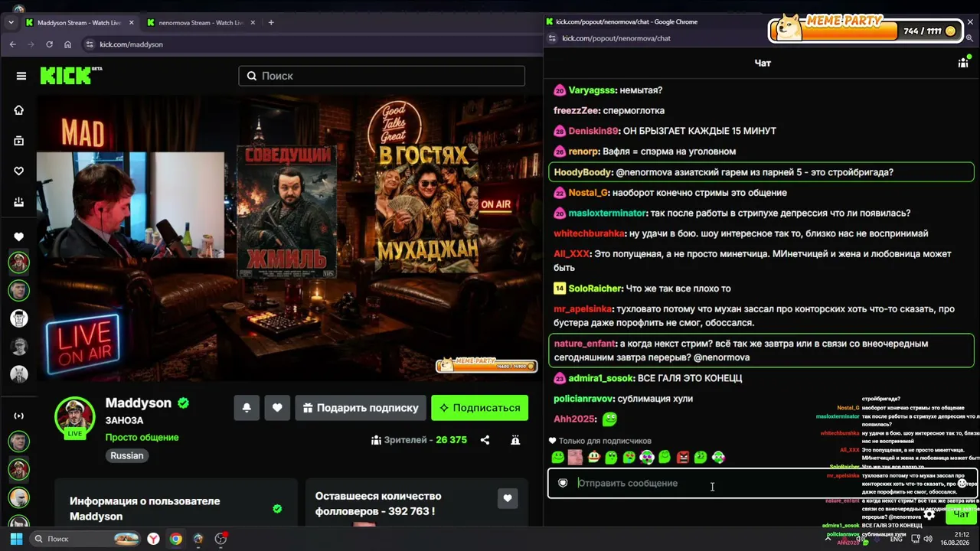
Task: Click the green Чат send button
Action: [x=961, y=515]
